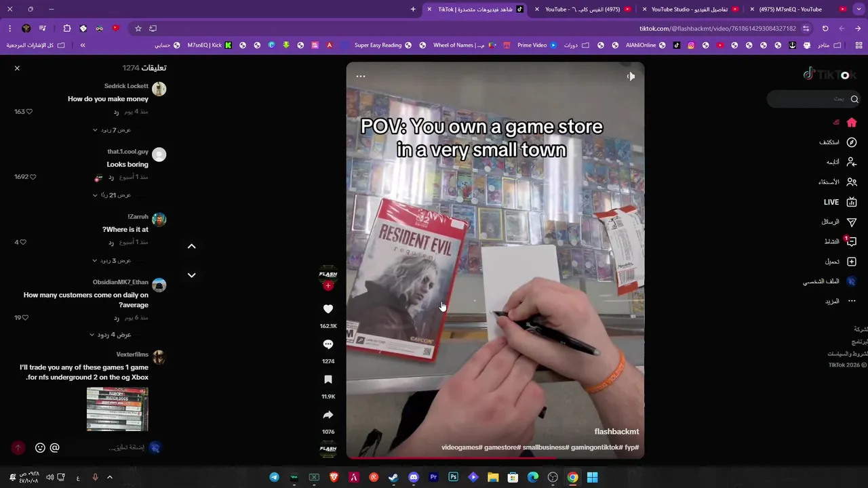Image resolution: width=868 pixels, height=488 pixels.
Task: Go to next video with down arrow
Action: [x=191, y=275]
